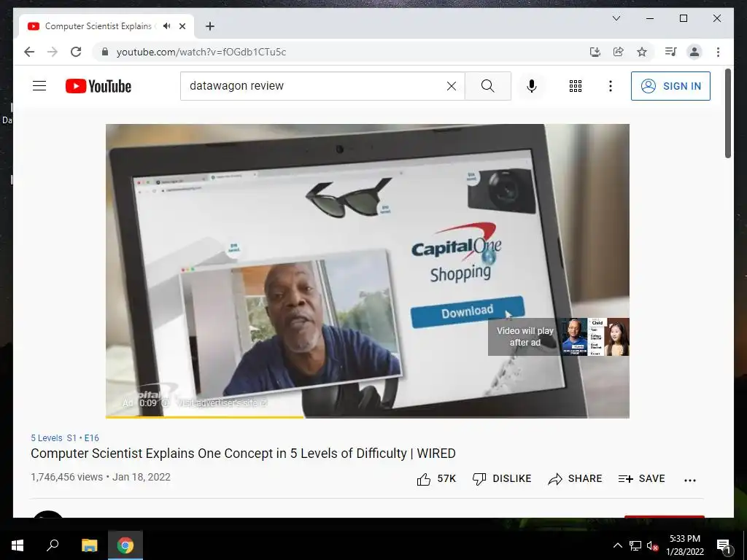
Task: Run search with magnifier button
Action: (x=488, y=86)
